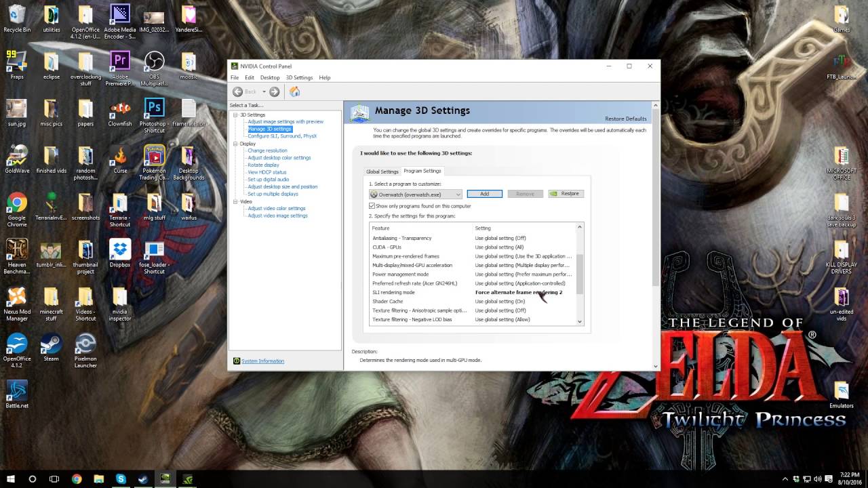Click the Home icon in toolbar

294,91
